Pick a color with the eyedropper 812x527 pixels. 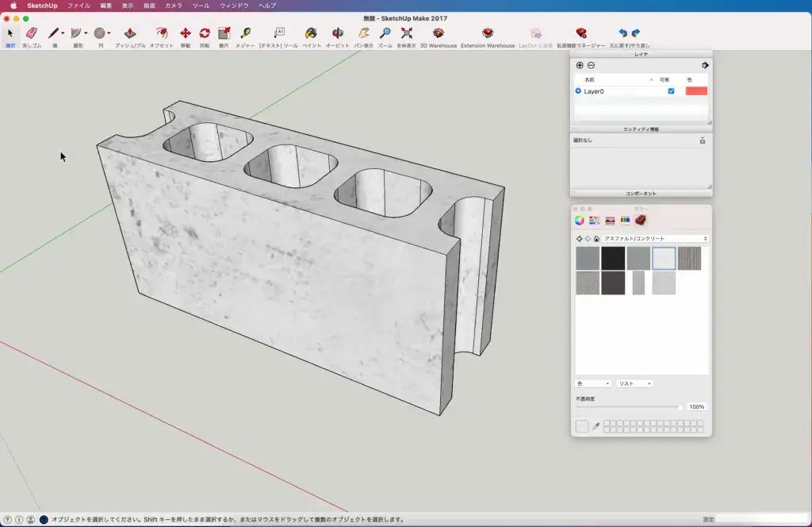point(596,426)
